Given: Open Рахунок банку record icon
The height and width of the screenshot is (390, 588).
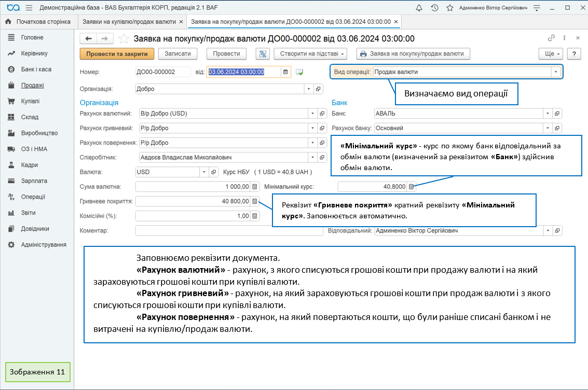Looking at the screenshot, I should coord(557,128).
